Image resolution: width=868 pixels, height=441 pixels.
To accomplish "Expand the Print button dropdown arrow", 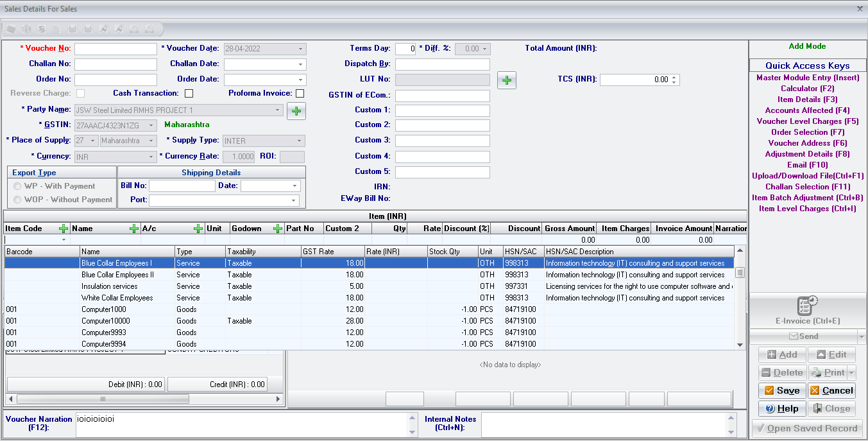I will (852, 372).
